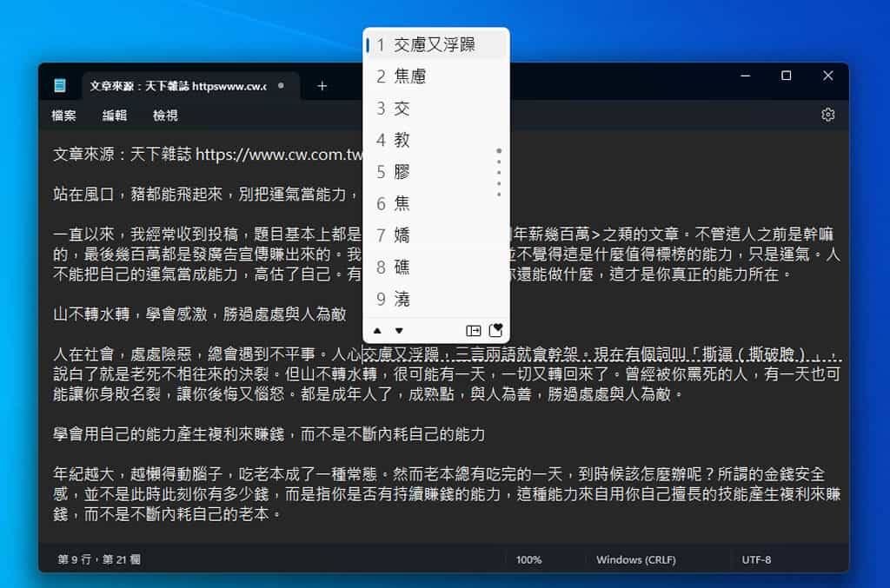This screenshot has height=588, width=890.
Task: Click the unsaved-changes dot on the tab
Action: (x=280, y=86)
